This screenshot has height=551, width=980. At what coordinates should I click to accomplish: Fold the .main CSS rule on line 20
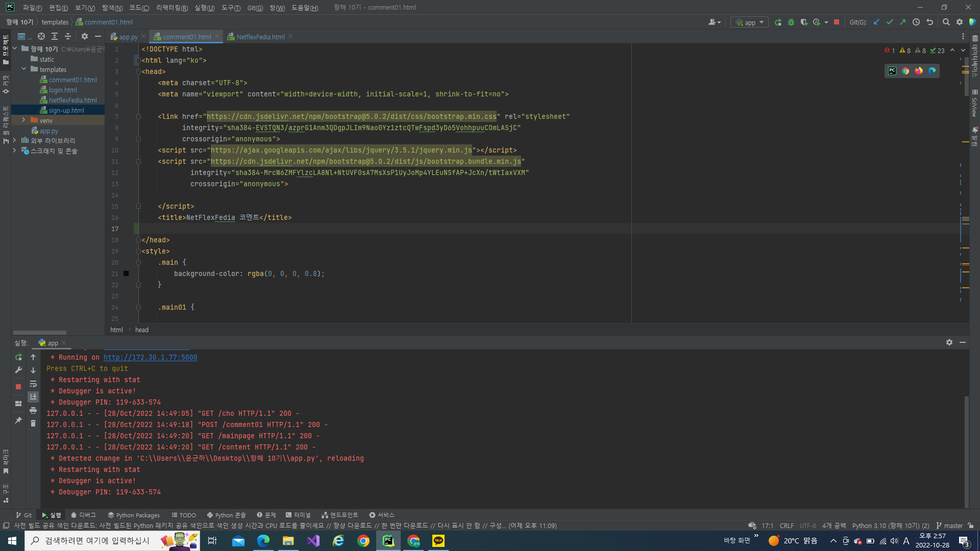pos(138,262)
